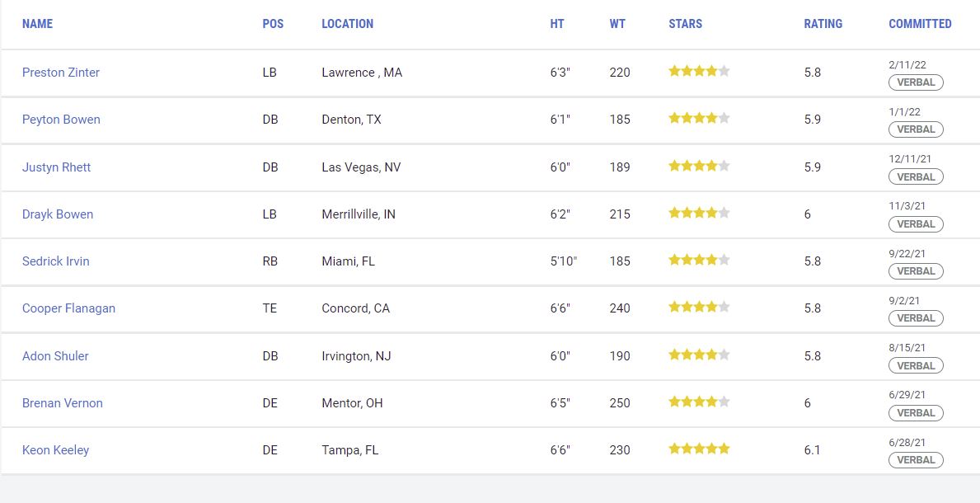Select Sedrick Irvin from the list
Image resolution: width=980 pixels, height=503 pixels.
tap(55, 261)
